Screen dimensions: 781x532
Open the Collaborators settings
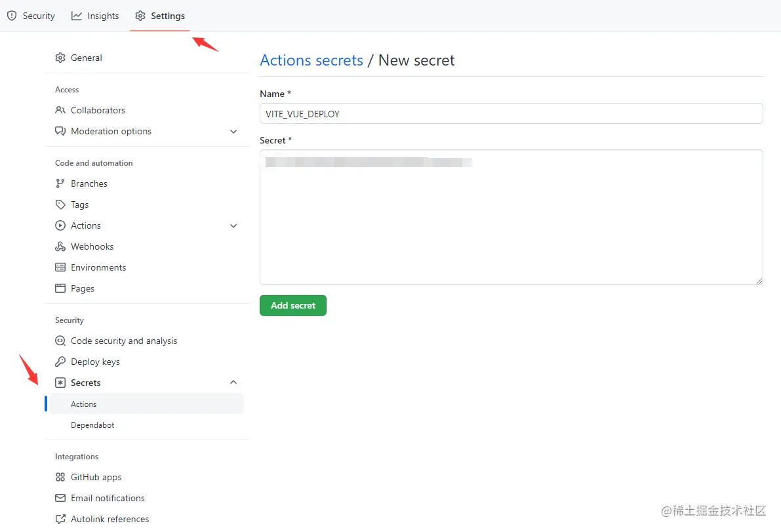147,110
